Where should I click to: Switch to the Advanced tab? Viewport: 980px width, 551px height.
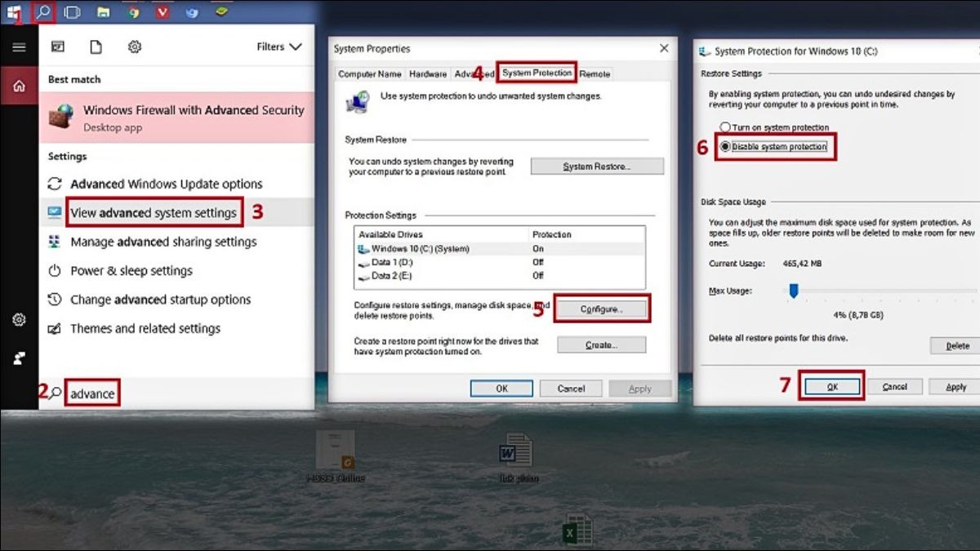(x=474, y=73)
